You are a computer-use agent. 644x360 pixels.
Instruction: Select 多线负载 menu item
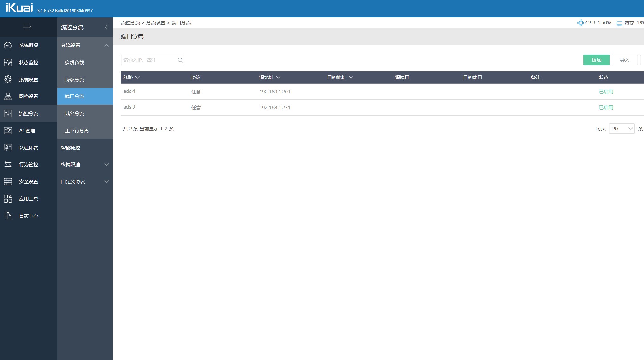[75, 63]
